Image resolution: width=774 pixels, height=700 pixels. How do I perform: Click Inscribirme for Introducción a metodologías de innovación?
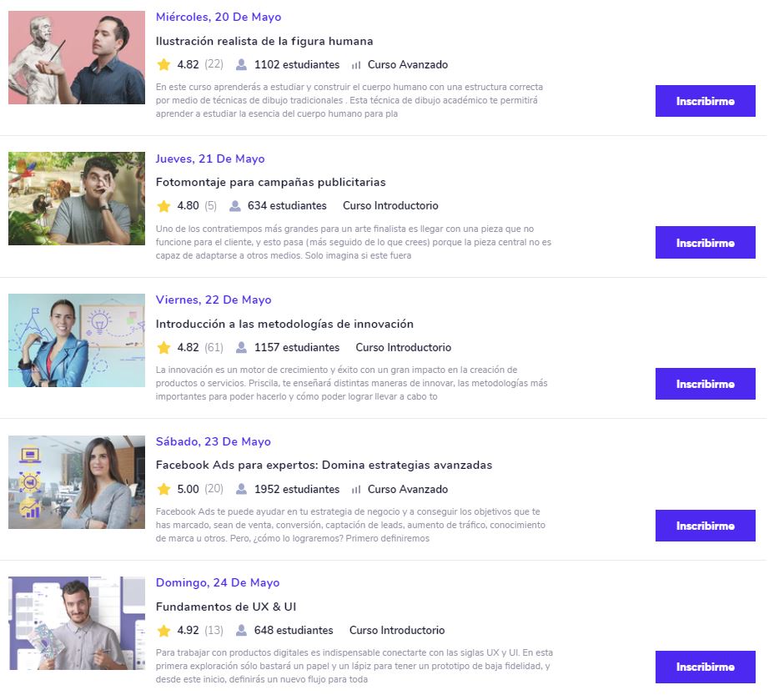tap(705, 384)
